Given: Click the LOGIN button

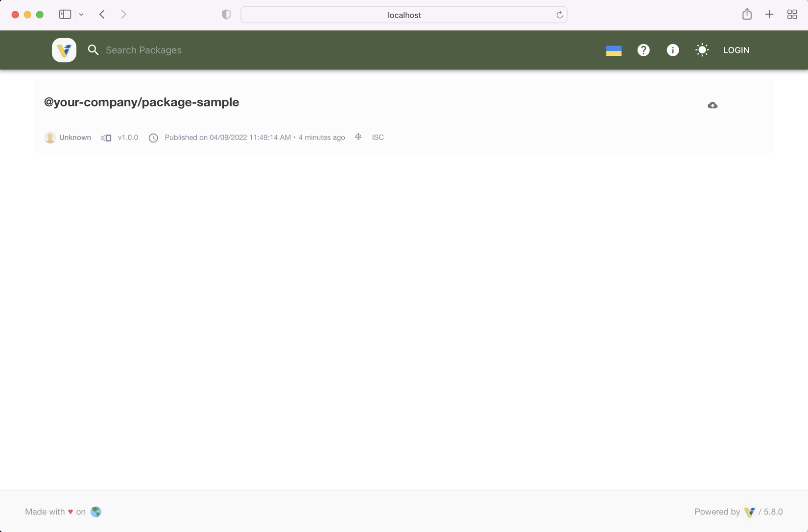Looking at the screenshot, I should click(x=737, y=50).
